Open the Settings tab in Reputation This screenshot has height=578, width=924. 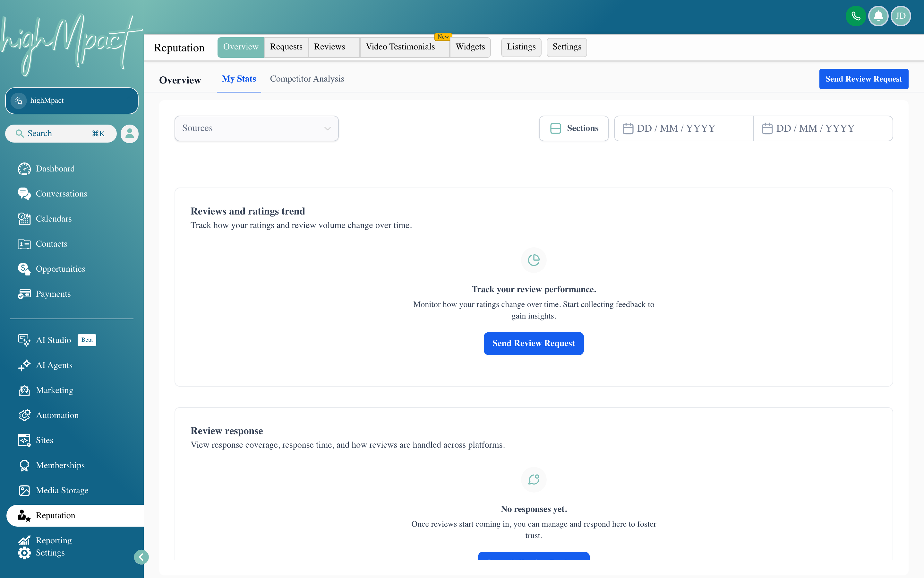click(567, 47)
